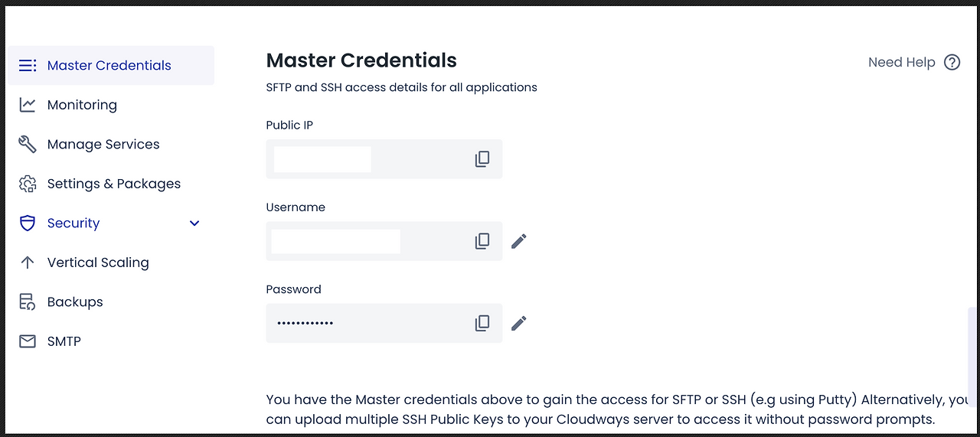980x437 pixels.
Task: Edit the Password with pencil icon
Action: click(519, 323)
